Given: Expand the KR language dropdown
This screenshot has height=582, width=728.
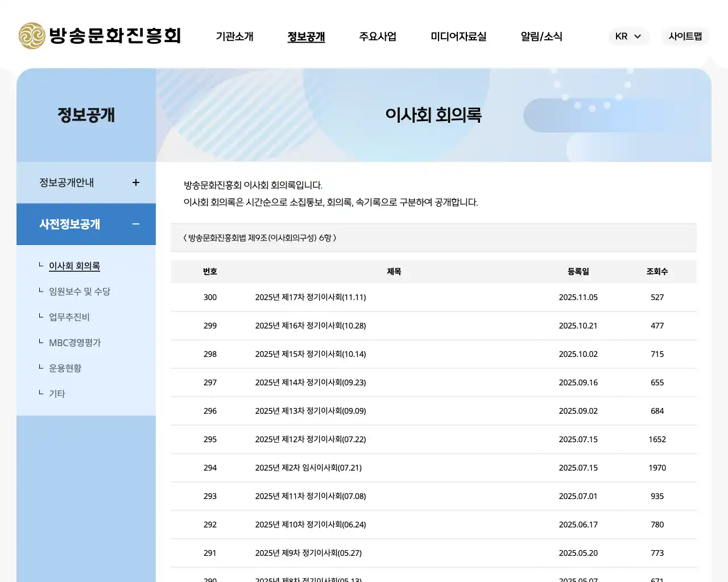Looking at the screenshot, I should pyautogui.click(x=628, y=36).
